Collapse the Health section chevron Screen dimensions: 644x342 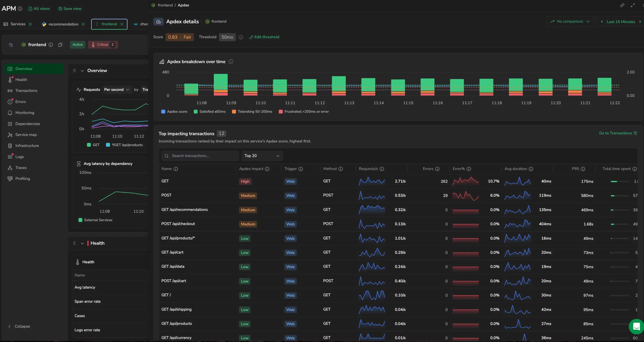coord(82,243)
